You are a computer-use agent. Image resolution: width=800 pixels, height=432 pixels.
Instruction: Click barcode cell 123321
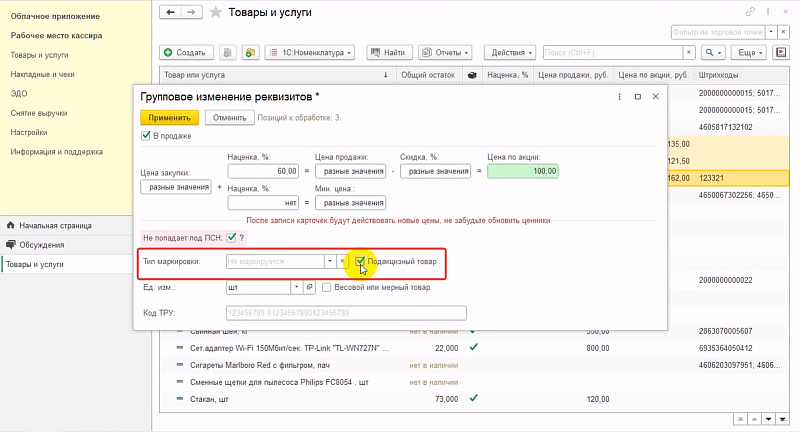click(x=741, y=178)
